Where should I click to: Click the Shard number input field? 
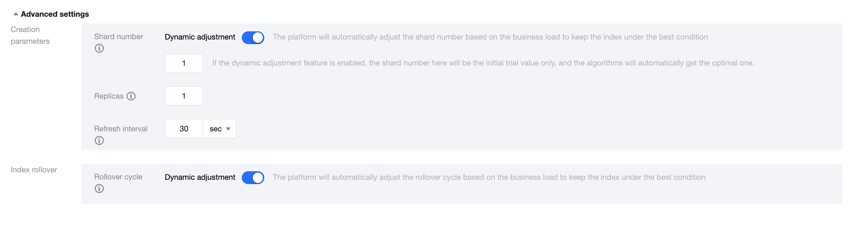pyautogui.click(x=184, y=63)
